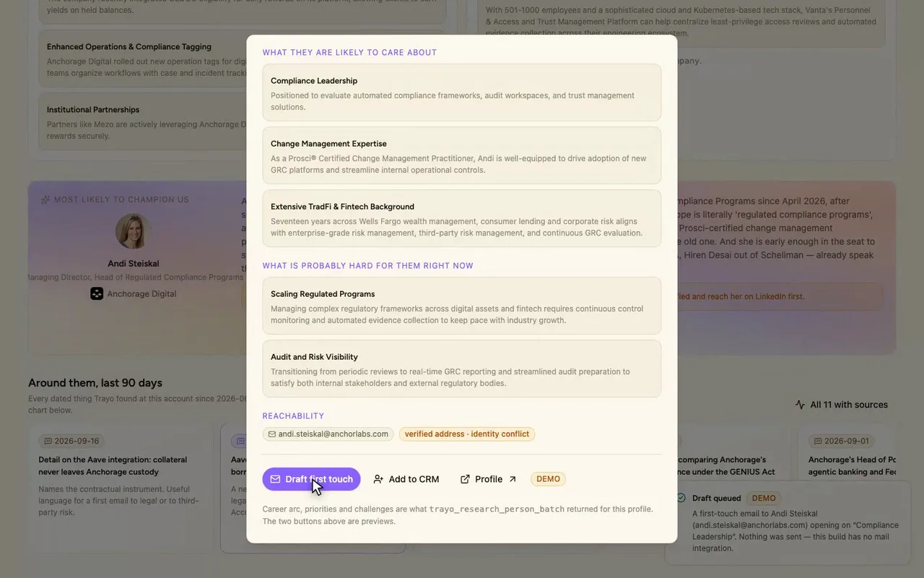Image resolution: width=924 pixels, height=578 pixels.
Task: Select the Audit and Risk Visibility card title
Action: pyautogui.click(x=314, y=357)
